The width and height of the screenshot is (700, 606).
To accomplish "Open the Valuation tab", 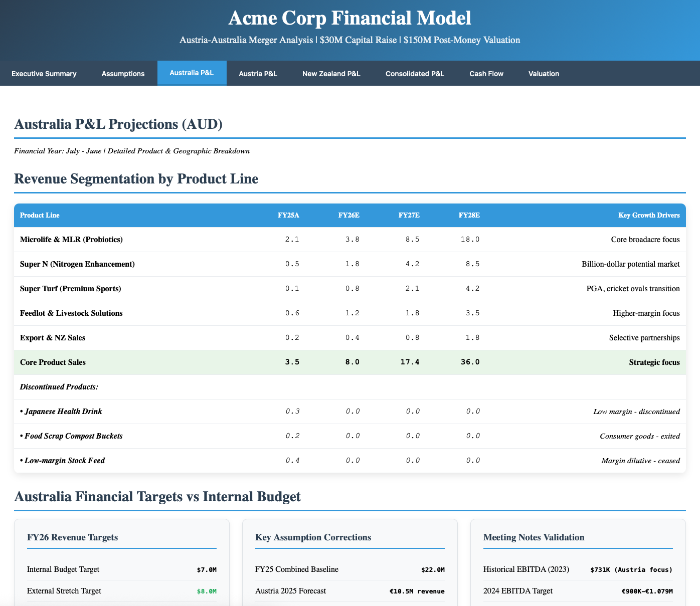I will 544,74.
